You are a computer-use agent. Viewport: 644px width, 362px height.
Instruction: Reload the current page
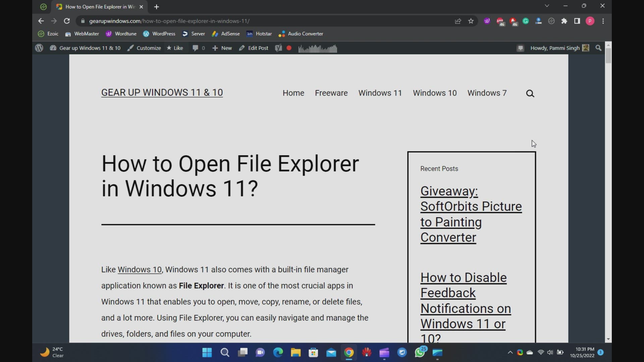pyautogui.click(x=67, y=21)
